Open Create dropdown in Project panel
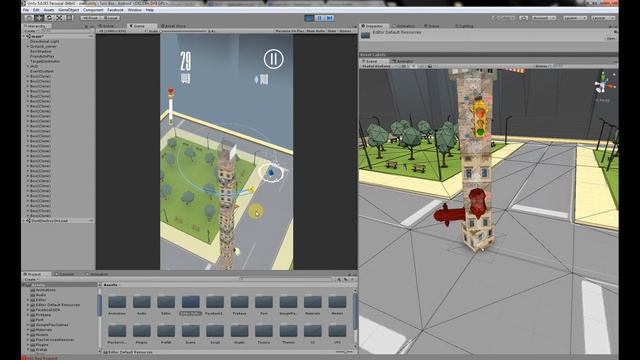The height and width of the screenshot is (360, 640). point(31,280)
